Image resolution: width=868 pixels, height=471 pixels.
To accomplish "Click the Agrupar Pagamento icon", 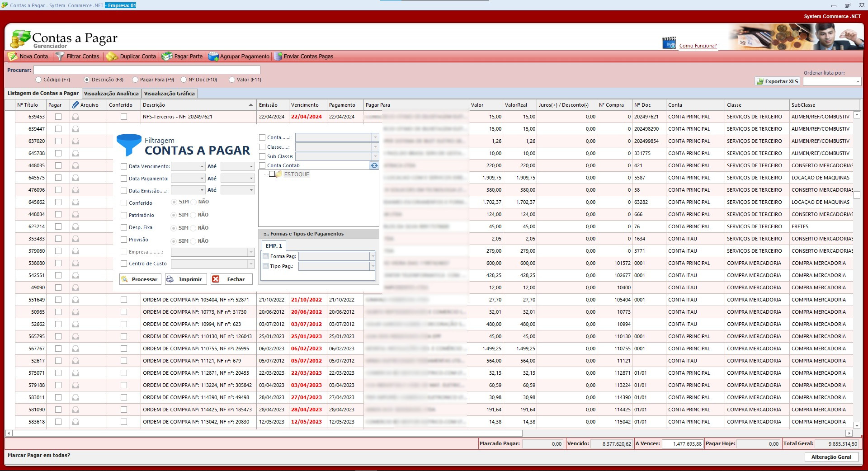I will tap(213, 57).
